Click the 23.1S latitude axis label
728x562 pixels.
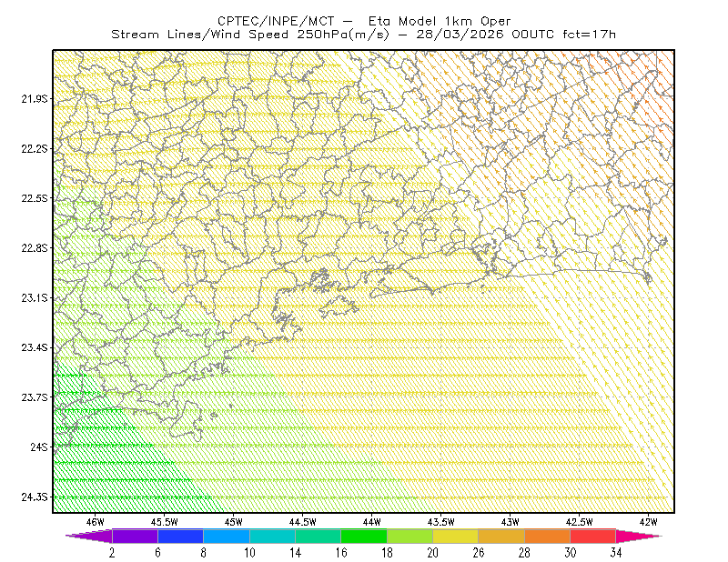35,297
